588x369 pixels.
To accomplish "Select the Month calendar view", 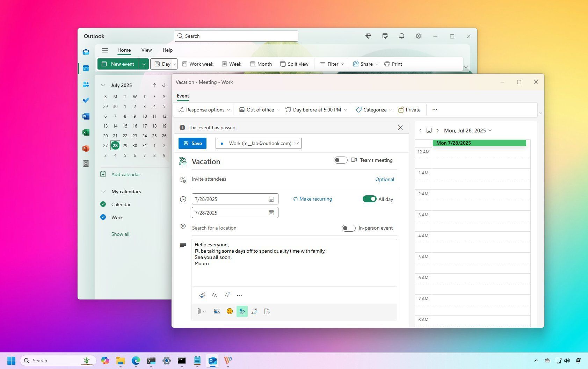I will coord(261,64).
